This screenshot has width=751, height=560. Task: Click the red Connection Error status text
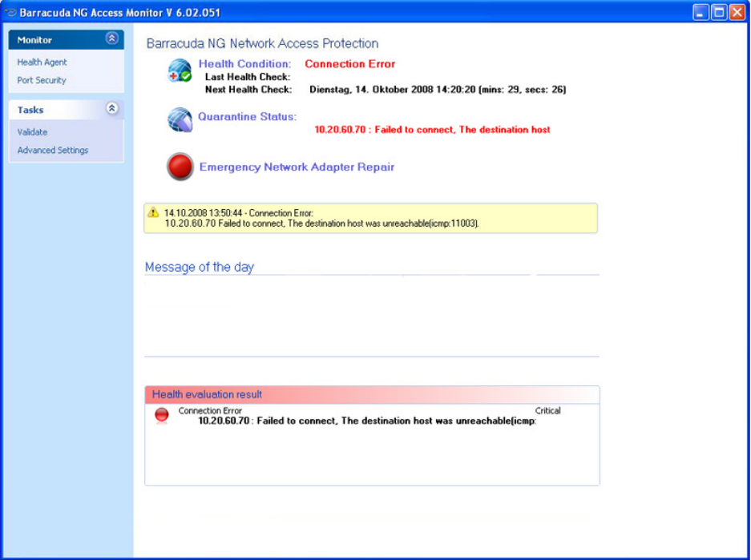tap(350, 63)
